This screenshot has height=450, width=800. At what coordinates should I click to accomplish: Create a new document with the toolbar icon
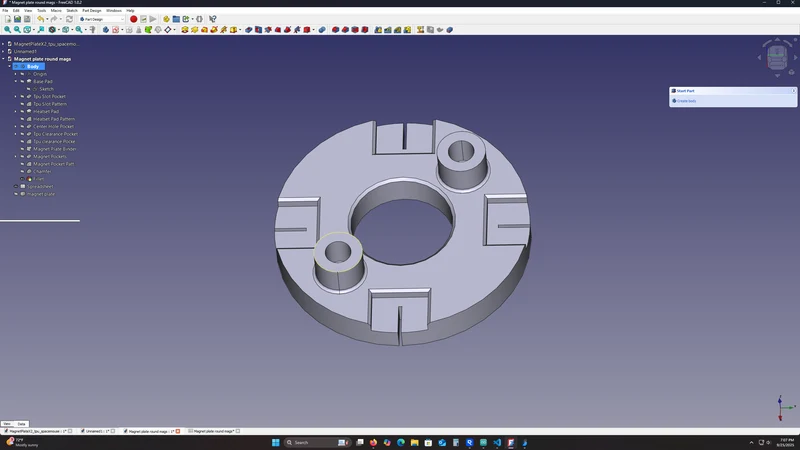point(8,19)
